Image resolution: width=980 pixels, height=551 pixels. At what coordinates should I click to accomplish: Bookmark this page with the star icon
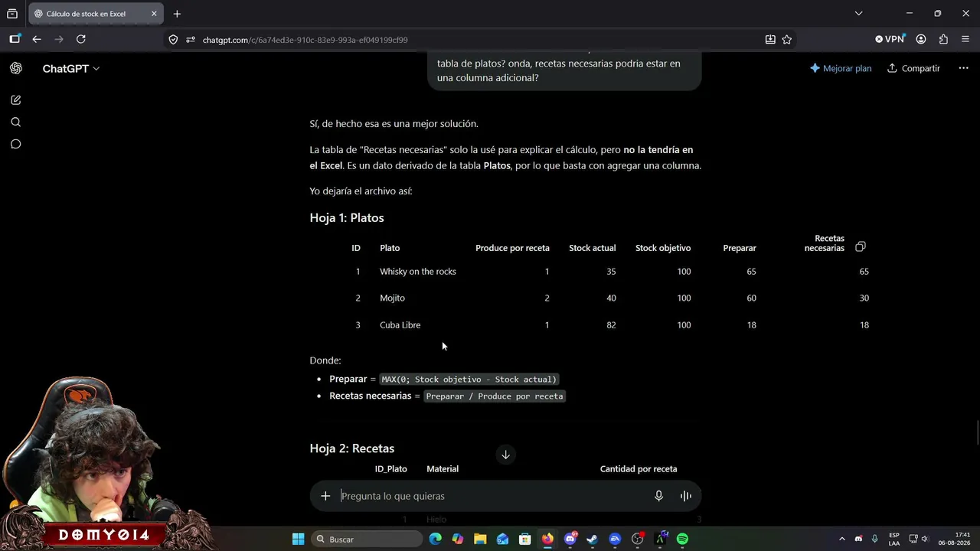787,40
